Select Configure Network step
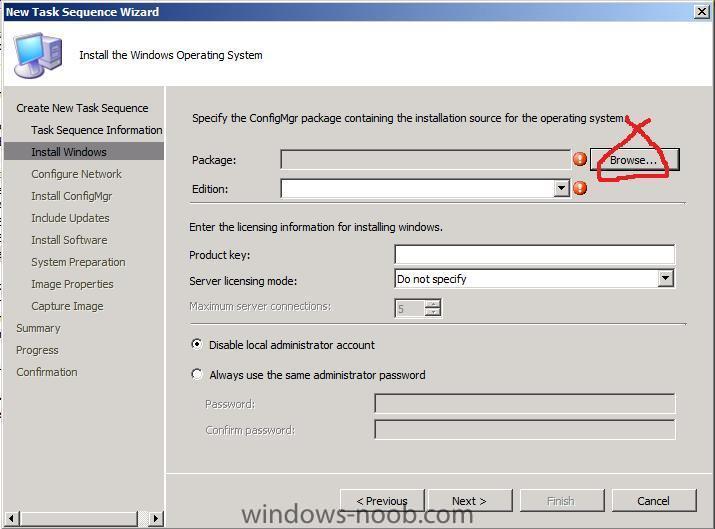Screen dimensions: 715x529 click(77, 174)
